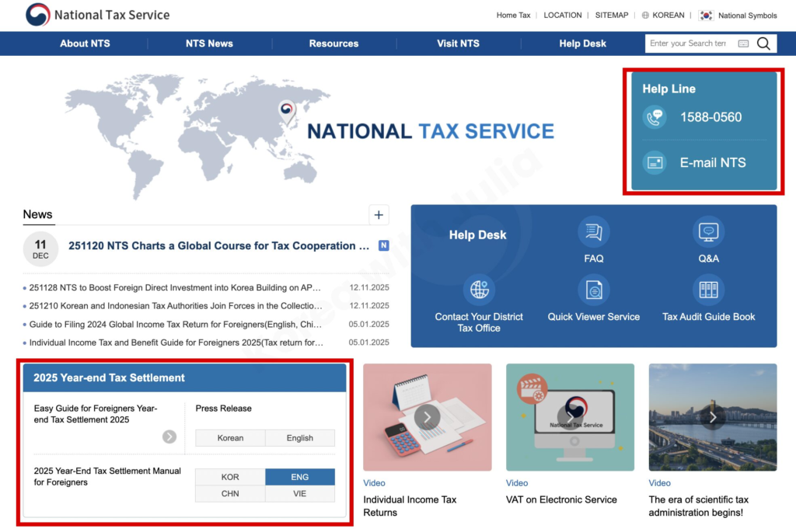The image size is (796, 532).
Task: Click the Q&A label in Help Desk
Action: pos(708,259)
